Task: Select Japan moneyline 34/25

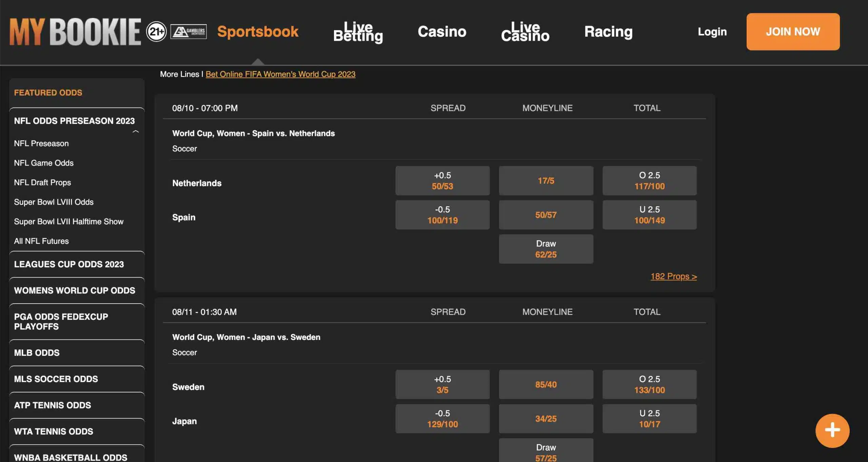Action: 546,419
